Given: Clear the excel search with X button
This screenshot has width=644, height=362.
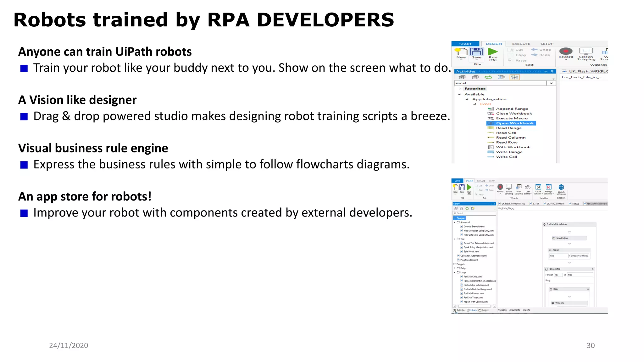Looking at the screenshot, I should click(x=551, y=83).
